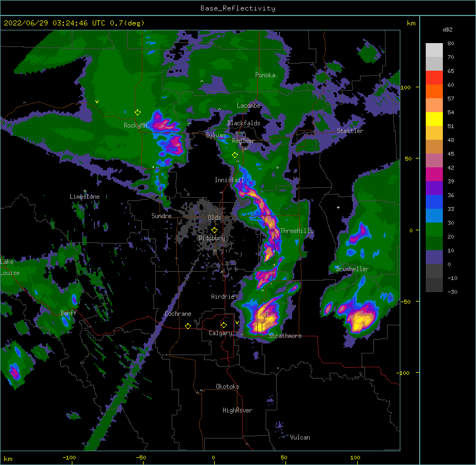This screenshot has width=476, height=465.
Task: Click the white 80 dBZ legend swatch
Action: point(434,50)
